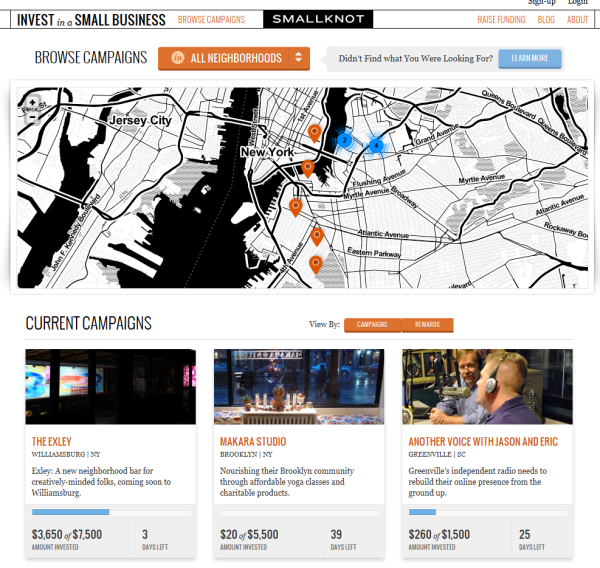Screen dimensions: 600x568
Task: Open Another Voice with Jason and Eric
Action: point(483,442)
